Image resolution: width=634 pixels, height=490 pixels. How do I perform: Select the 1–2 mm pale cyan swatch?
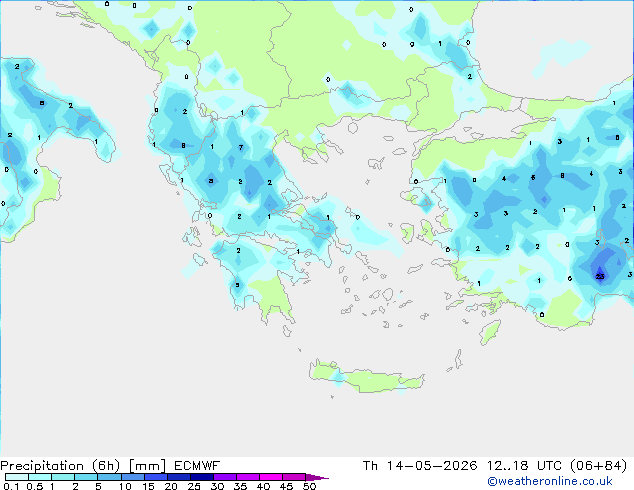[x=63, y=477]
